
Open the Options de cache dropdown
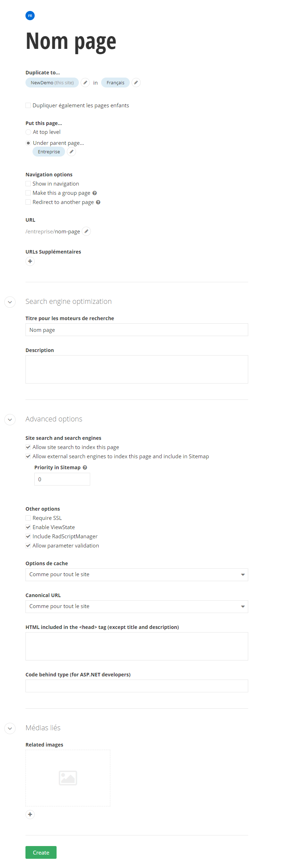(x=136, y=575)
